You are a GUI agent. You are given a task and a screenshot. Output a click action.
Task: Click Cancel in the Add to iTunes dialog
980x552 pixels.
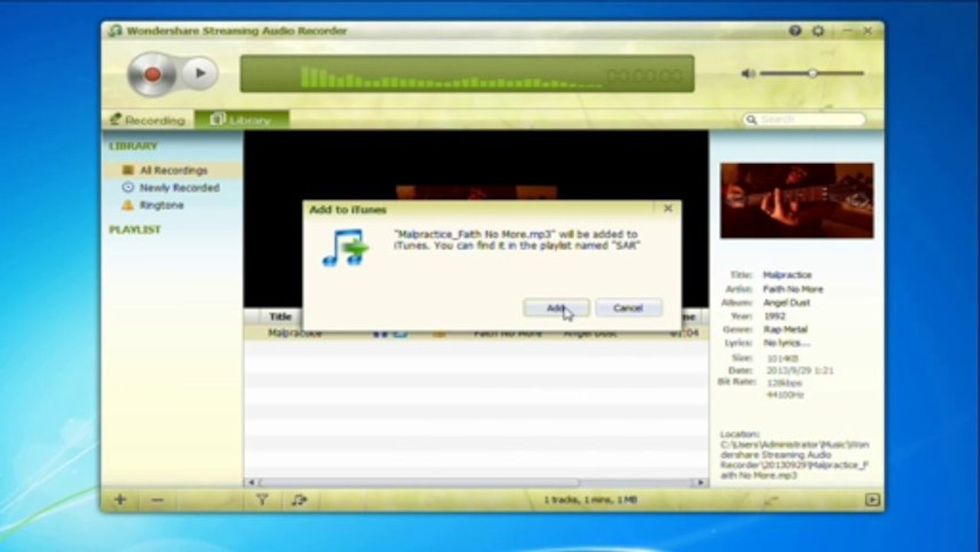tap(628, 307)
